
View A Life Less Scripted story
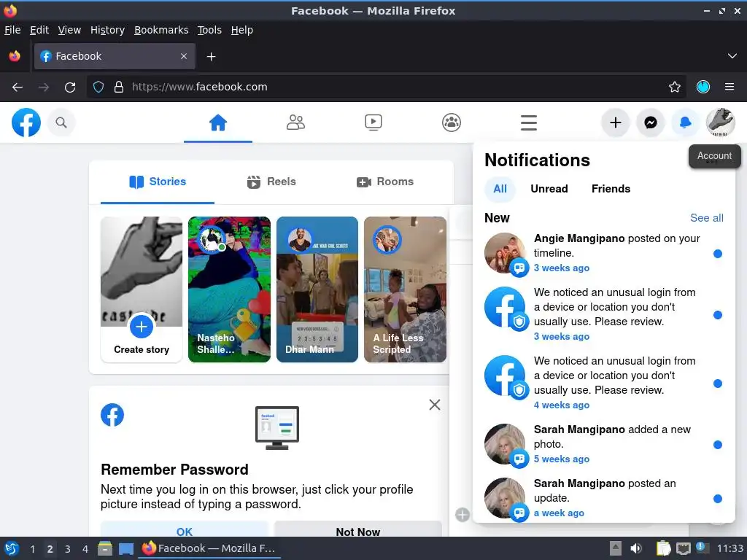click(405, 289)
